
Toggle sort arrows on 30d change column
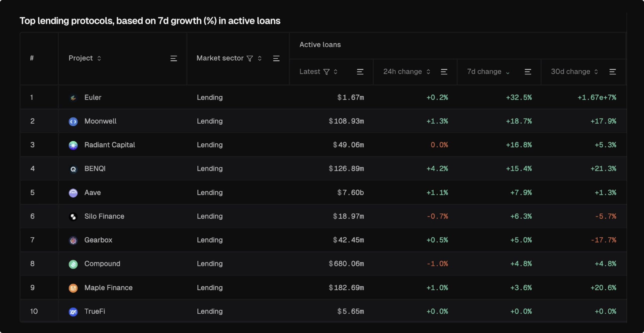pyautogui.click(x=596, y=72)
